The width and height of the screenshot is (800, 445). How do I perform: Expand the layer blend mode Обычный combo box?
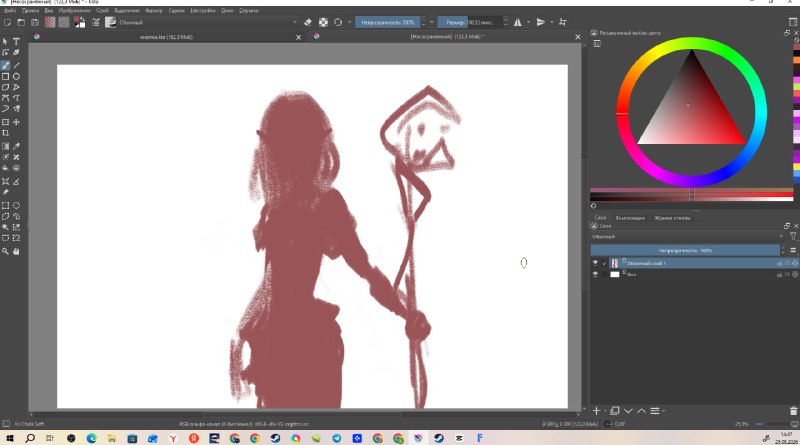point(688,237)
